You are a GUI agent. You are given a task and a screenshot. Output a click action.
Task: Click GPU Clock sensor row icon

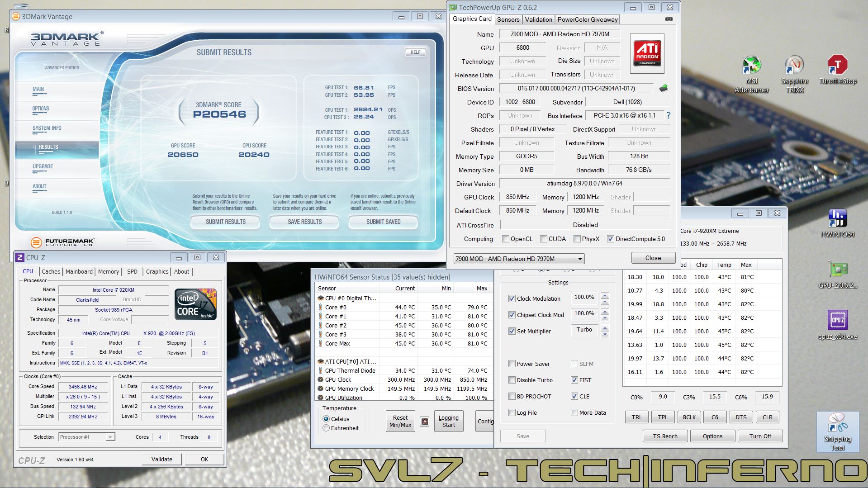coord(321,379)
